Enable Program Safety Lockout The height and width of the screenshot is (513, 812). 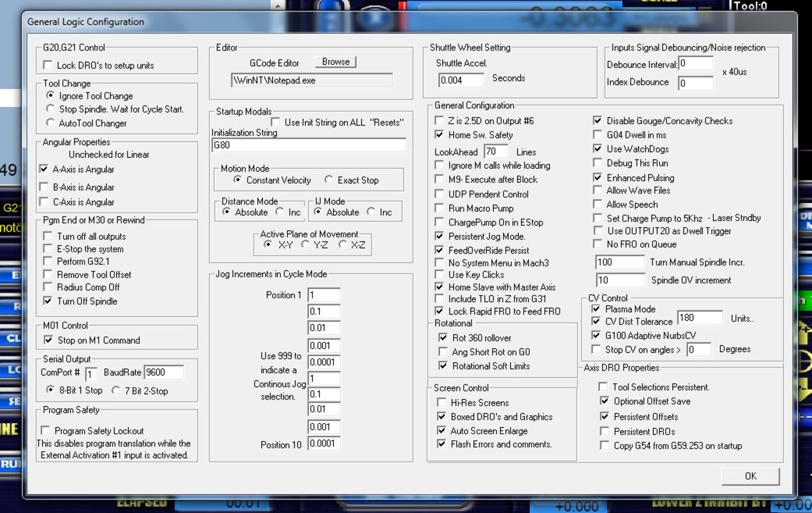46,430
